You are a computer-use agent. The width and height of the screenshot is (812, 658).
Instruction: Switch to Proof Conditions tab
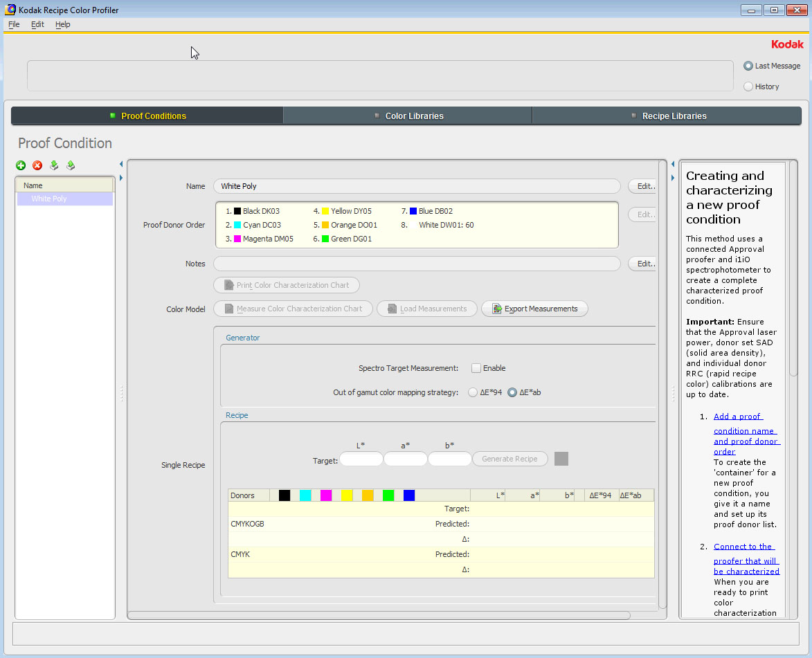147,116
